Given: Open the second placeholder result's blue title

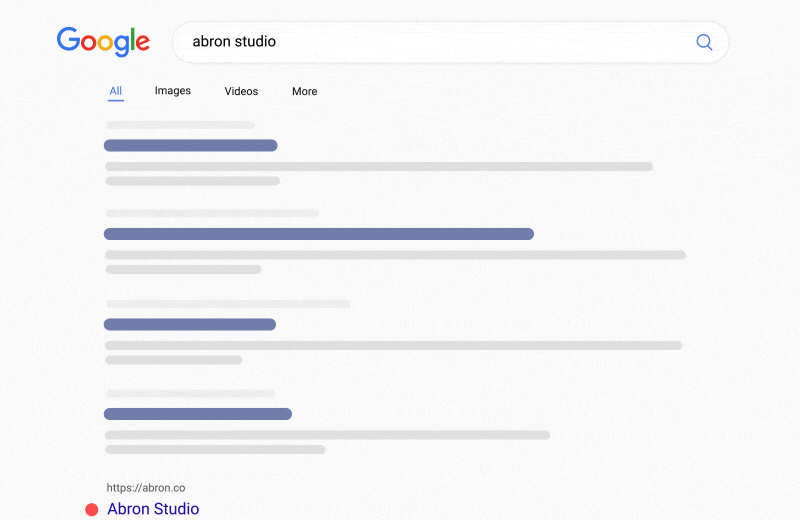Looking at the screenshot, I should (x=318, y=234).
